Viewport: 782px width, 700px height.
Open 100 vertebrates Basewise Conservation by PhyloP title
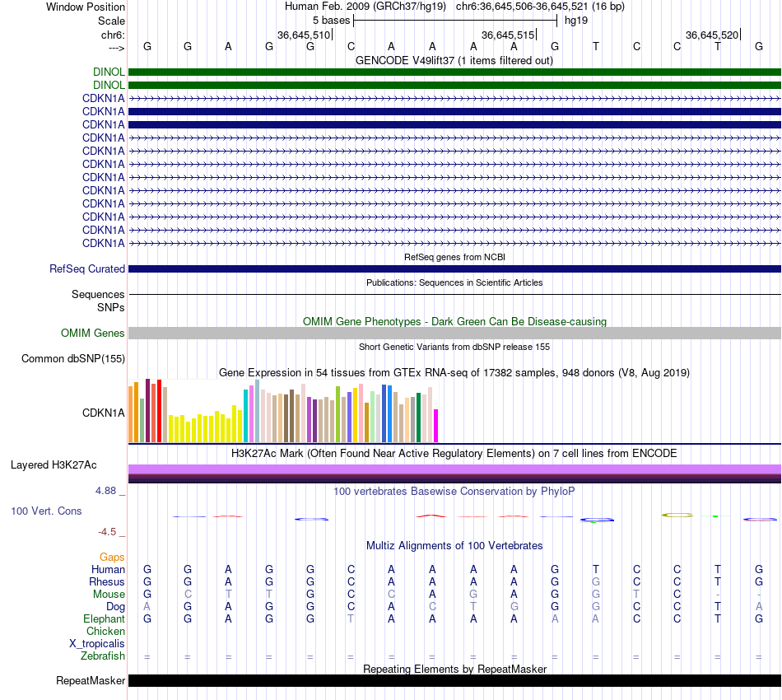coord(454,491)
